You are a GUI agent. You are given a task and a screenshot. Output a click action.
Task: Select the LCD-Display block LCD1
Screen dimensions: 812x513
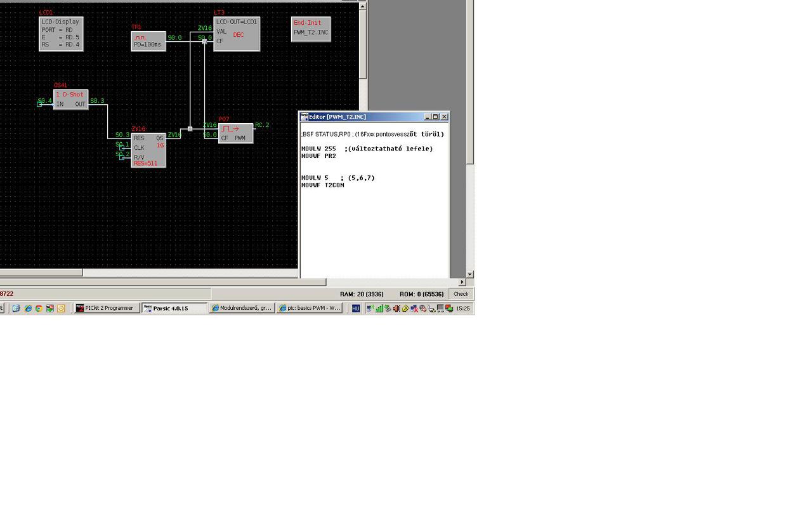point(61,34)
